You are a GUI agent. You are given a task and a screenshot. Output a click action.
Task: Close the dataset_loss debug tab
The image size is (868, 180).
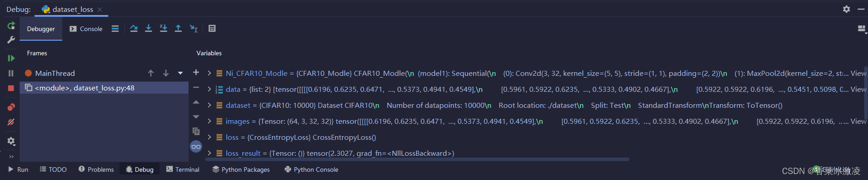click(x=100, y=9)
